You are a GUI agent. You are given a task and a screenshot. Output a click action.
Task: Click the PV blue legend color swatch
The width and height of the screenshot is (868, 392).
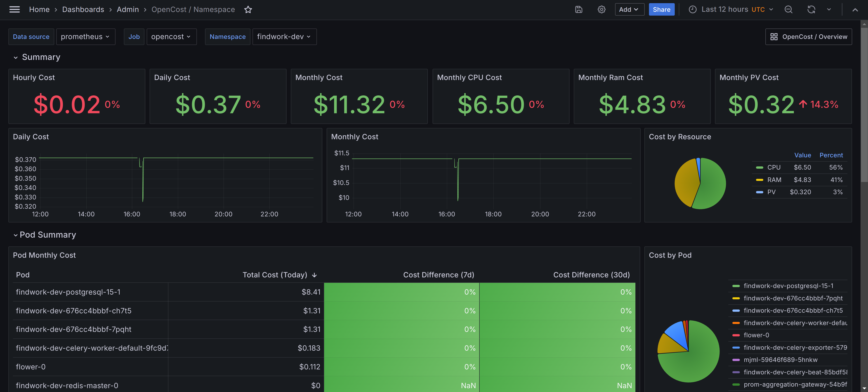click(759, 192)
